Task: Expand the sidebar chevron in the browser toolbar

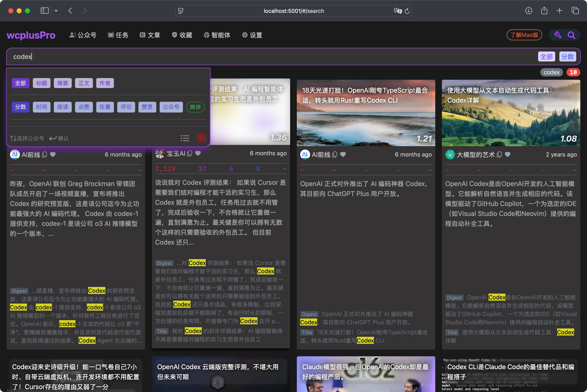Action: click(56, 11)
